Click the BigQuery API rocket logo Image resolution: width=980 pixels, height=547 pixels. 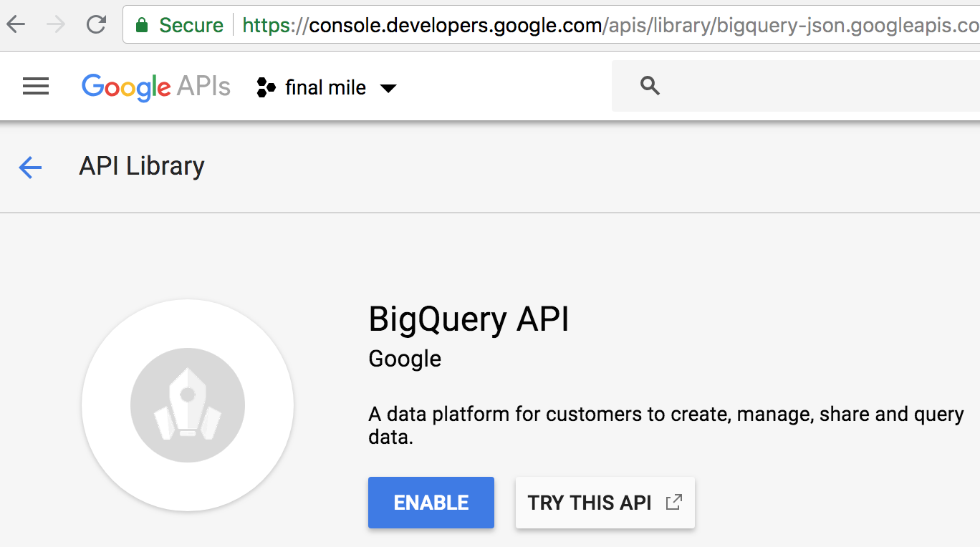click(x=188, y=405)
